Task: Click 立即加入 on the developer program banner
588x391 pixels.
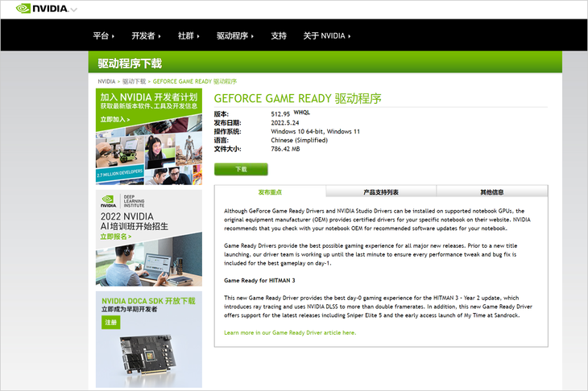Action: point(114,119)
